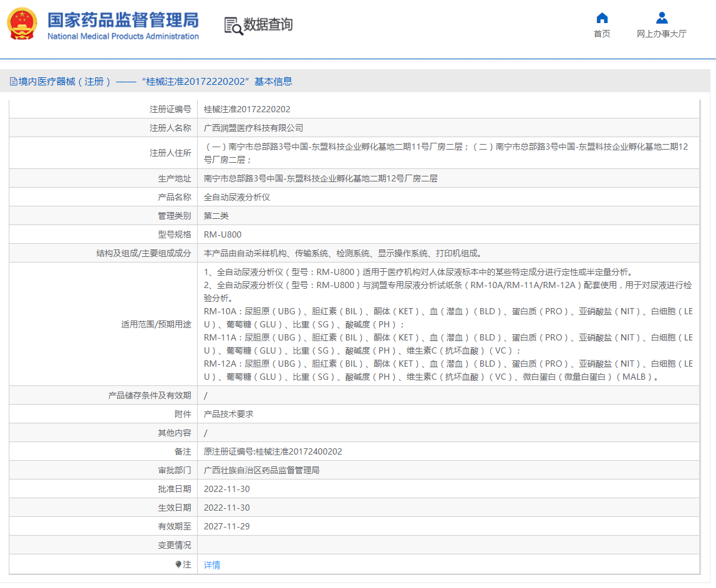This screenshot has width=716, height=588.
Task: Click the 数据查询 heading
Action: click(x=268, y=24)
